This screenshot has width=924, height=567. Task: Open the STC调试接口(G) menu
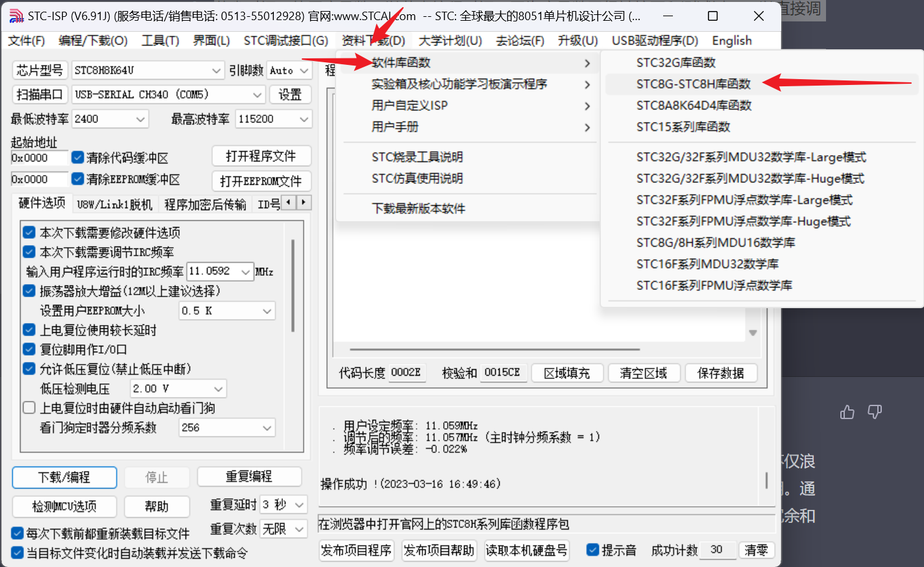point(286,40)
